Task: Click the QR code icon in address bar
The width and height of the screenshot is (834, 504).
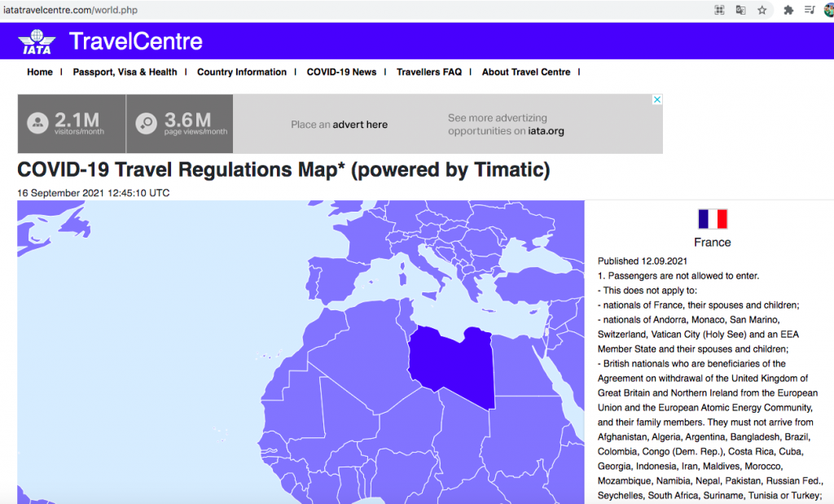Action: pyautogui.click(x=719, y=10)
